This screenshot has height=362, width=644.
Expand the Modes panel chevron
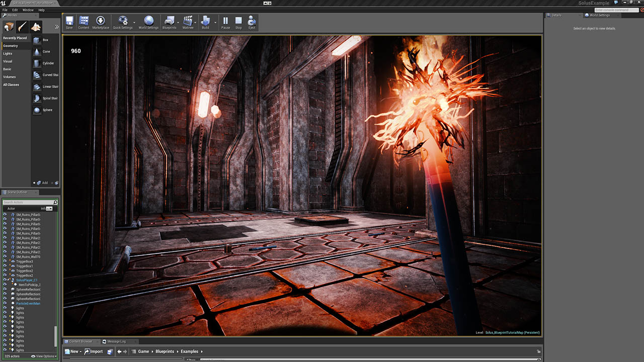(56, 27)
